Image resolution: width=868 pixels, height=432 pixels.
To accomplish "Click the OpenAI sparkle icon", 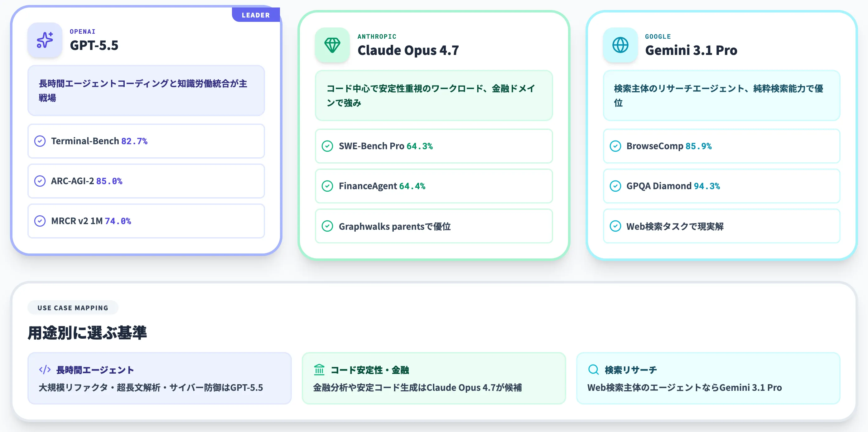I will coord(45,40).
